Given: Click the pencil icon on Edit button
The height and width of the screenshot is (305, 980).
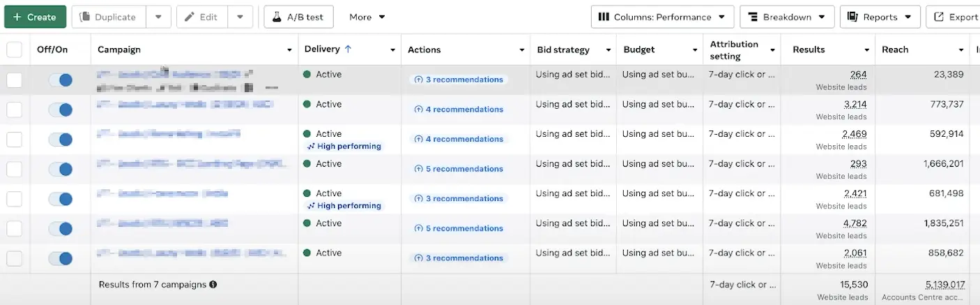Looking at the screenshot, I should tap(190, 17).
